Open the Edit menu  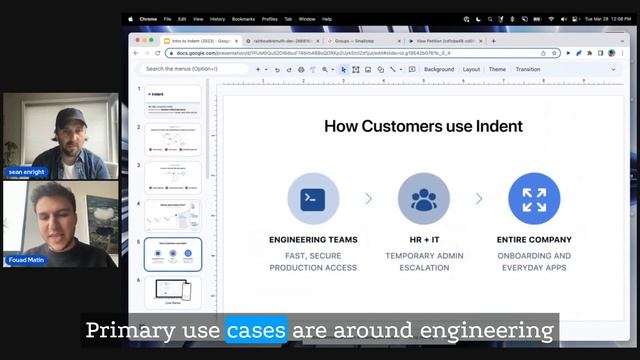[182, 19]
